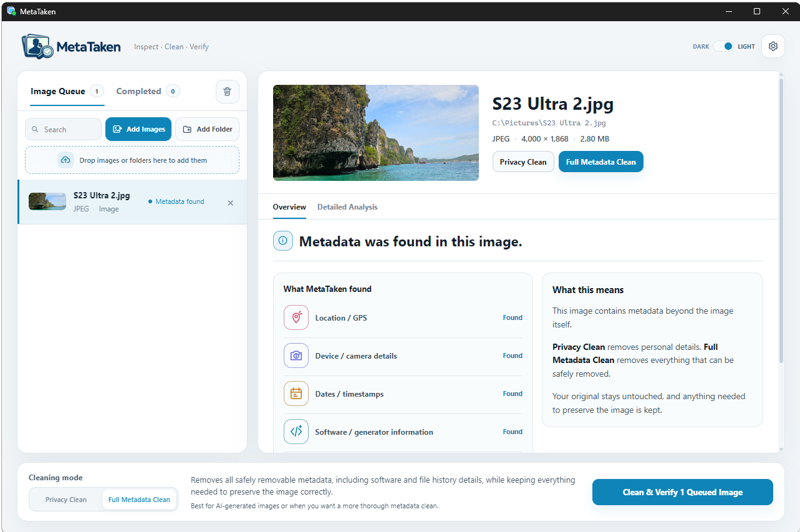Image resolution: width=800 pixels, height=532 pixels.
Task: Click Privacy Clean button beside file info
Action: 523,162
